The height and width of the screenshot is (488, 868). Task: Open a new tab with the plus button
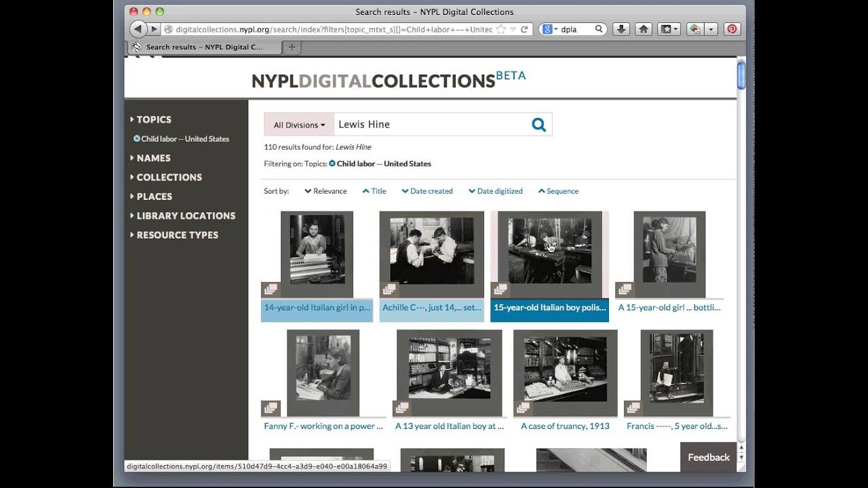[x=292, y=47]
